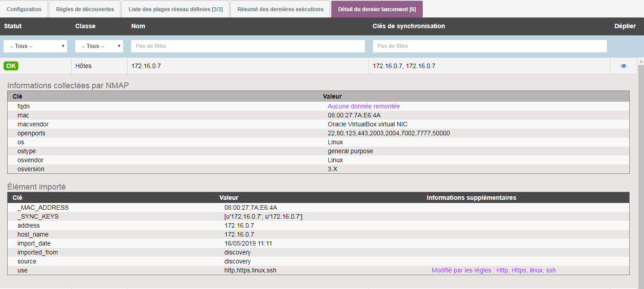Toggle the eye icon for host 172.16.0.7
The width and height of the screenshot is (644, 289).
click(623, 66)
